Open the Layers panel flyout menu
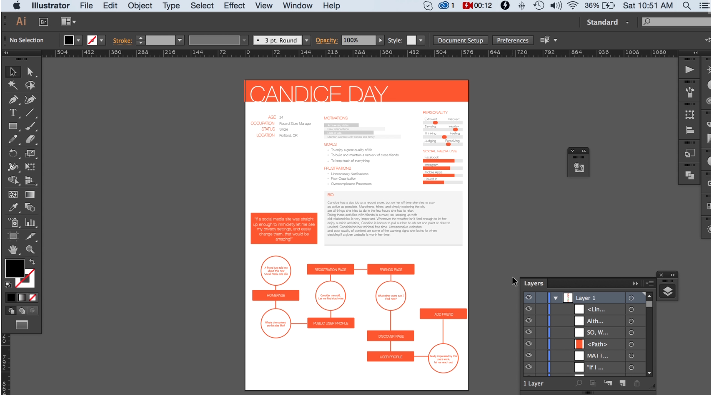The height and width of the screenshot is (395, 711). (x=650, y=283)
